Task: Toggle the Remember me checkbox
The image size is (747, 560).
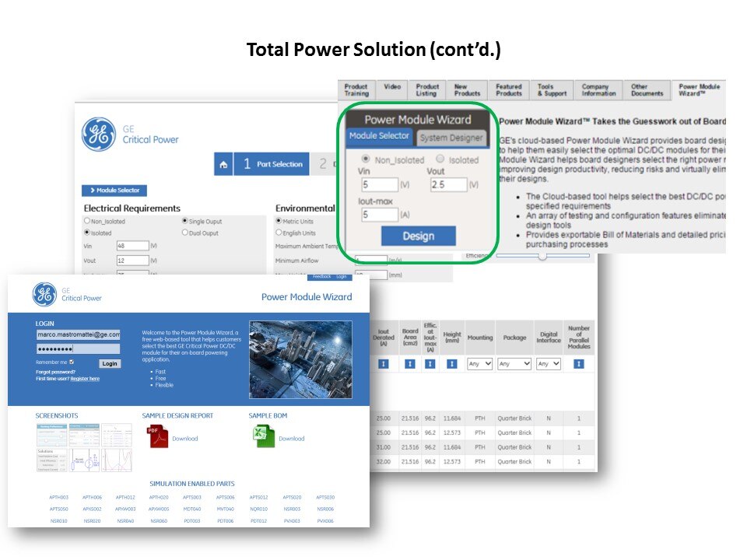Action: tap(72, 362)
